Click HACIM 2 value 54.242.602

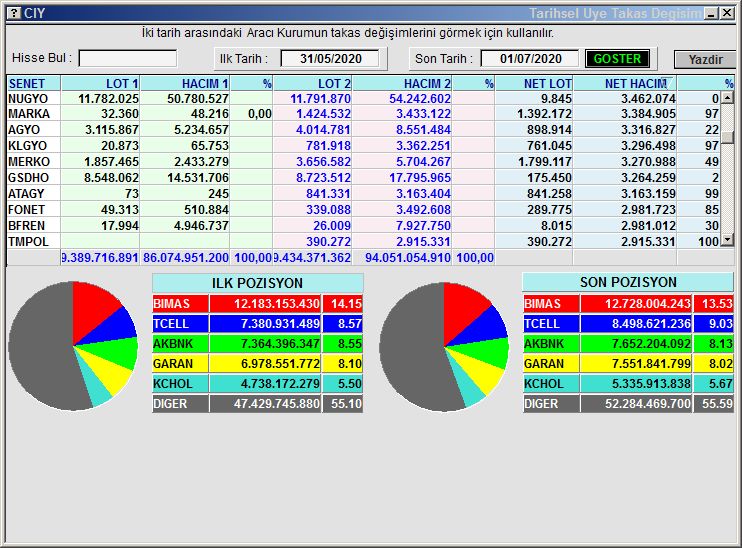click(420, 99)
